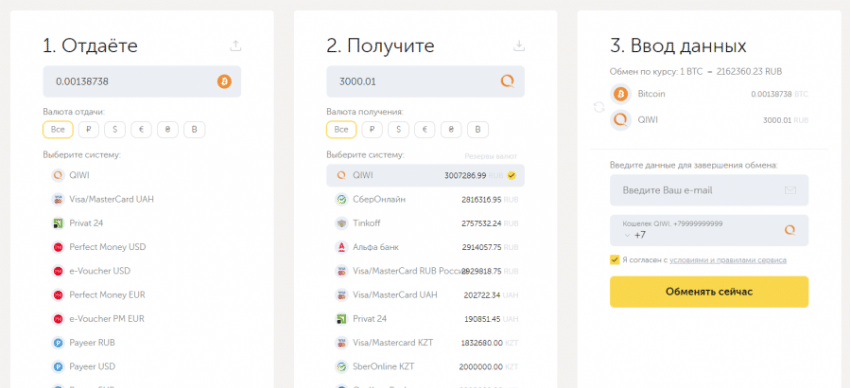Click the QIWI wallet phone number field
This screenshot has width=851, height=388.
pos(709,230)
